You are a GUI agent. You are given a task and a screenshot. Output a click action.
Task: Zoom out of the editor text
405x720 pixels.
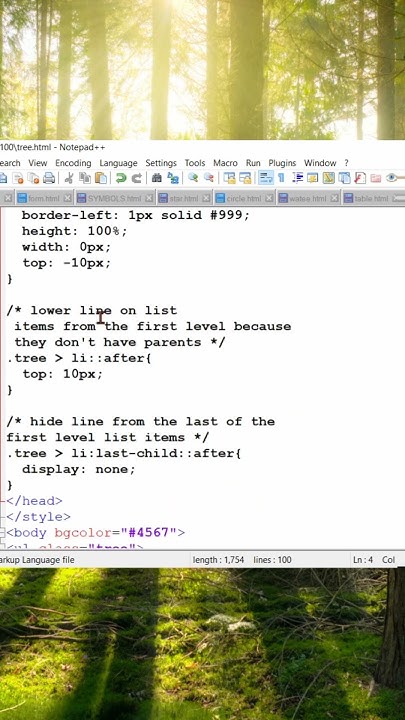[208, 178]
